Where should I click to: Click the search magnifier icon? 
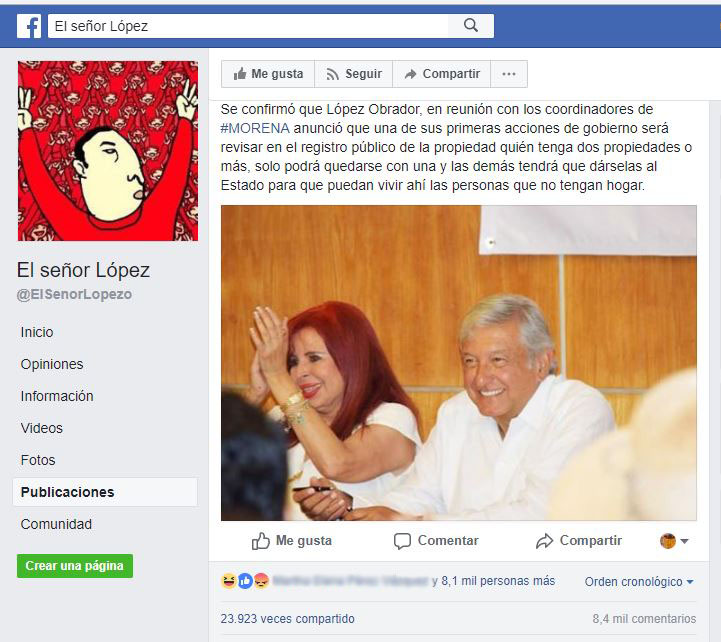(470, 25)
